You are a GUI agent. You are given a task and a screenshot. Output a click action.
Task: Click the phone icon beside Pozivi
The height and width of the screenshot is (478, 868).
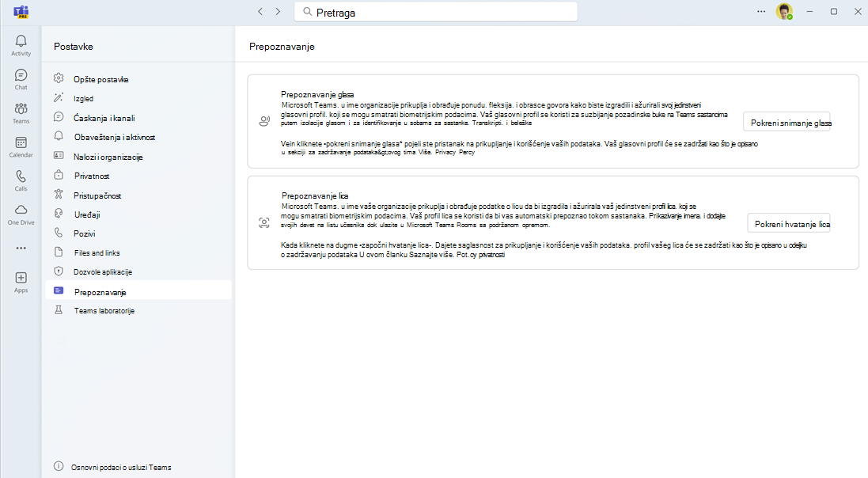pos(59,233)
